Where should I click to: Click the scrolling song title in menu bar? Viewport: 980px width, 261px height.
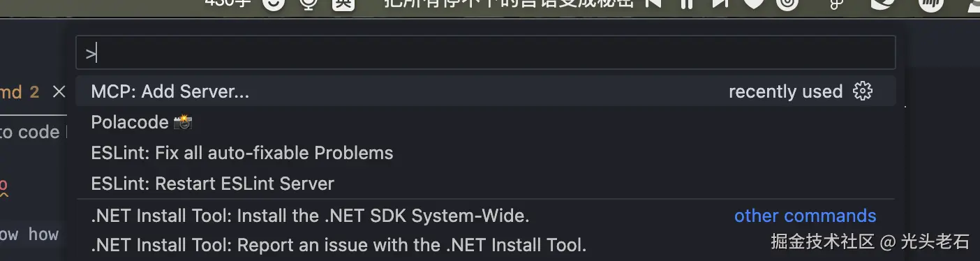(x=510, y=3)
